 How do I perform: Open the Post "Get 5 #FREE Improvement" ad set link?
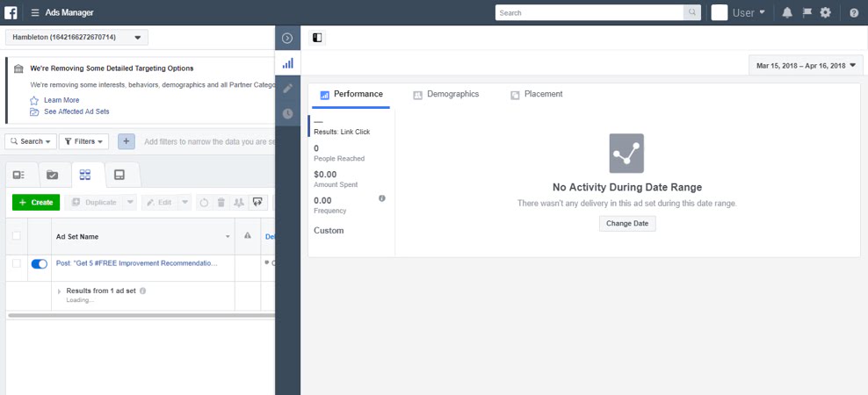click(x=137, y=263)
